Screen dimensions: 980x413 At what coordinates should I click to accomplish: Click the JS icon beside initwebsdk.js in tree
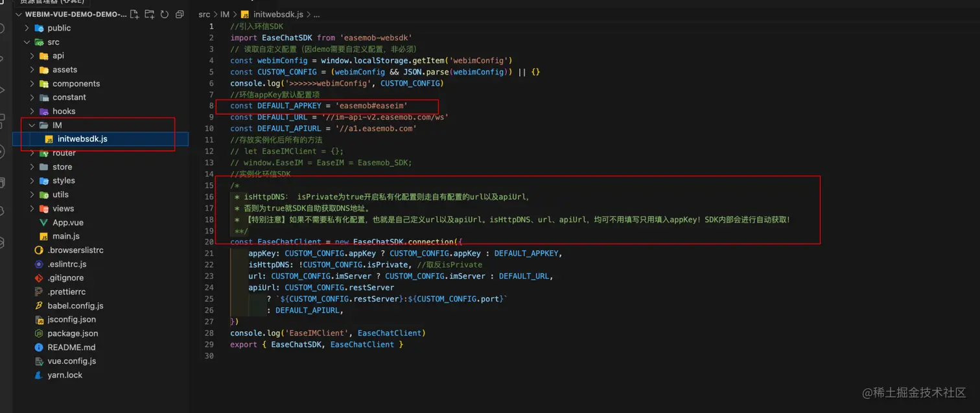[49, 139]
